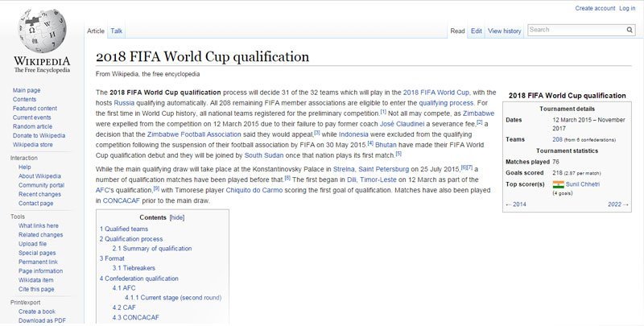The height and width of the screenshot is (326, 644).
Task: Open the View history tab
Action: click(x=505, y=31)
